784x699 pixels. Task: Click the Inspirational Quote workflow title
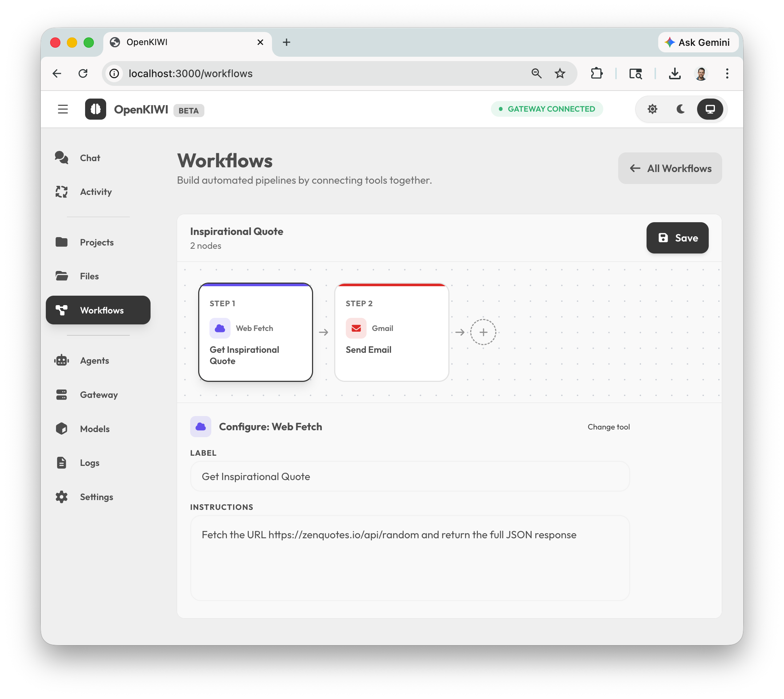click(x=236, y=231)
